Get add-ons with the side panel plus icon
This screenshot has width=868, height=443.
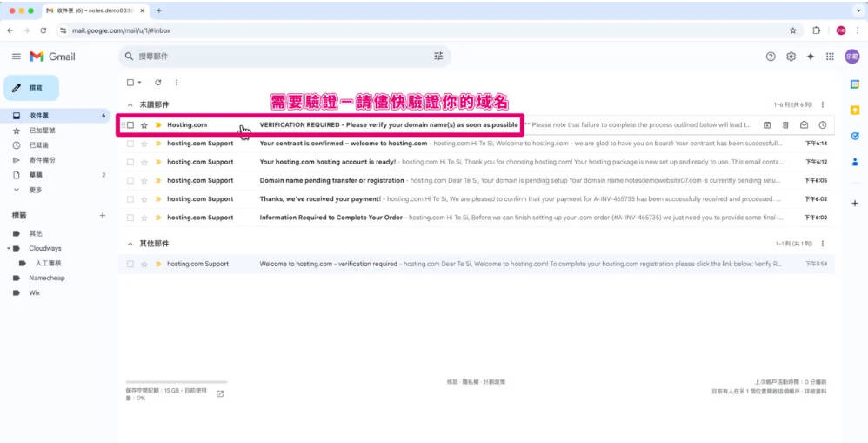(x=855, y=204)
